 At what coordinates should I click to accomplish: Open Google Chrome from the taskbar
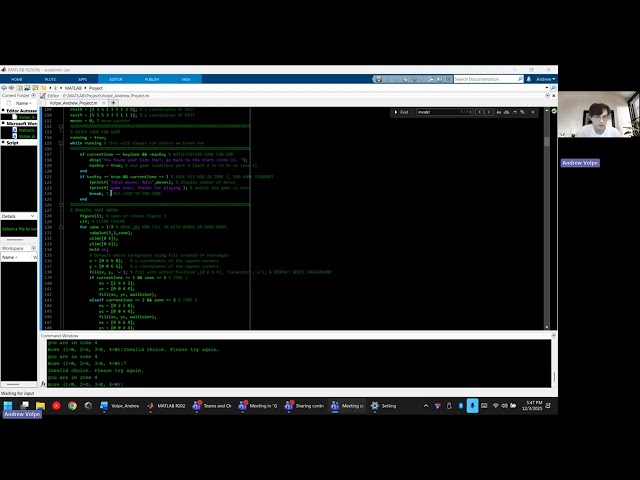[72, 406]
